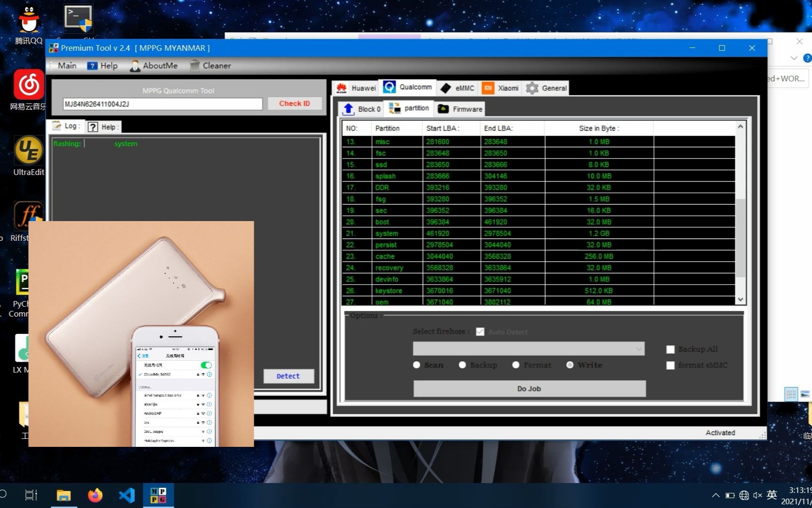Select the boot partition row
This screenshot has height=508, width=812.
pos(539,222)
